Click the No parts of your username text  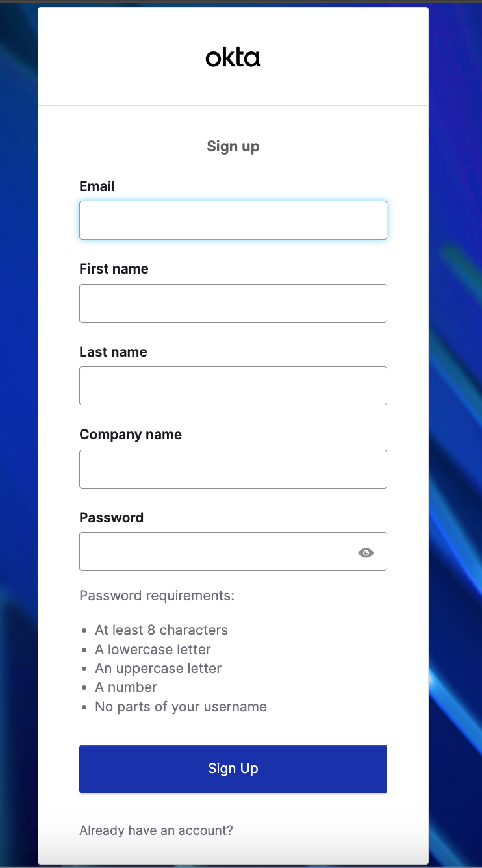click(181, 706)
